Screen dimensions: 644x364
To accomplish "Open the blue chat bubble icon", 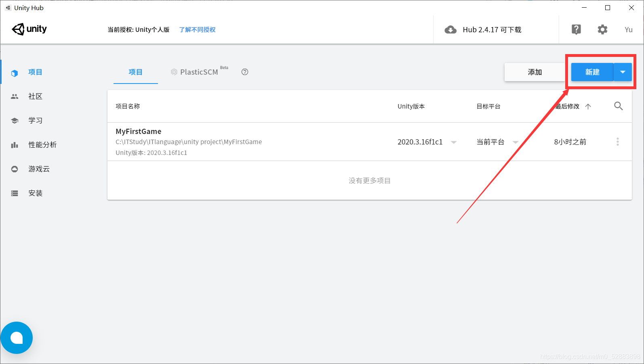I will (x=17, y=338).
